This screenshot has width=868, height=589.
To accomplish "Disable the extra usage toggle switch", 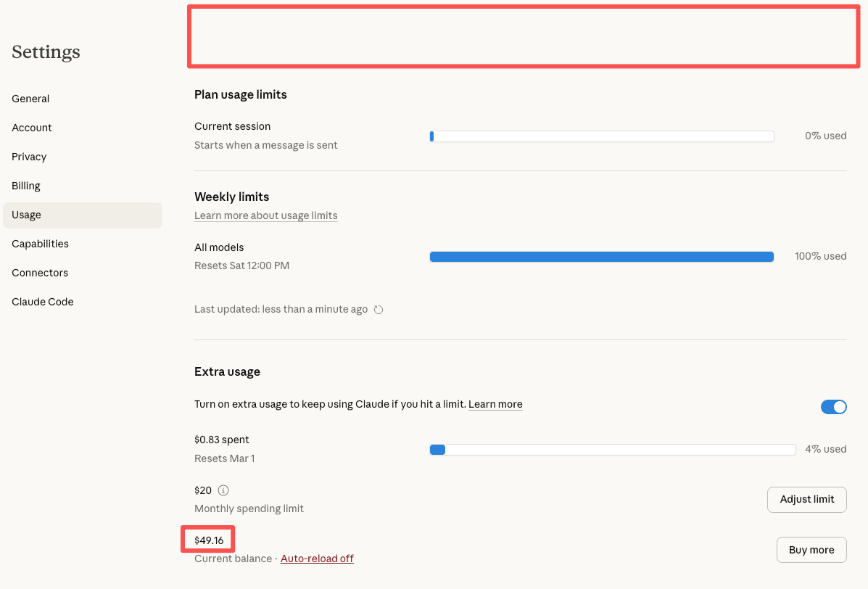I will coord(833,407).
